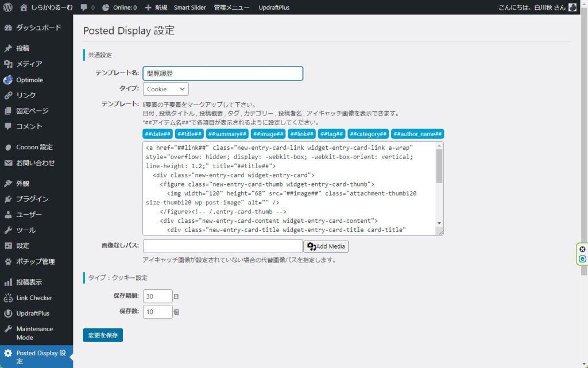
Task: Click the + 新規 new content menu
Action: pos(156,7)
